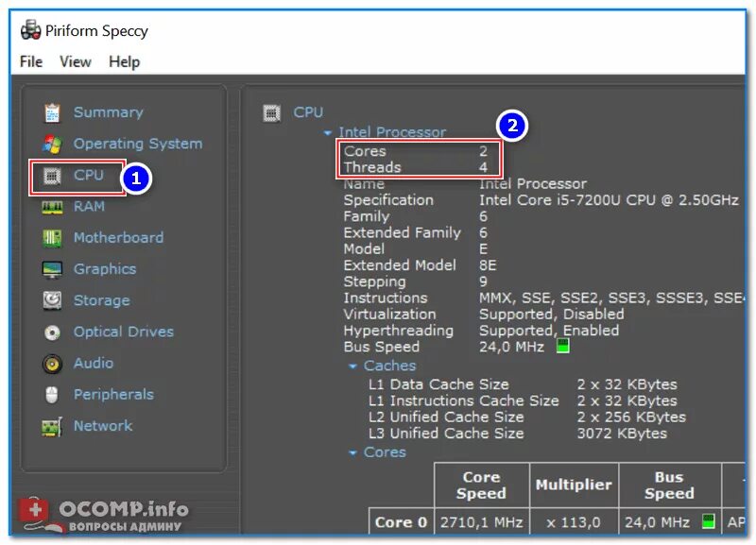
Task: Switch to RAM section
Action: 89,206
